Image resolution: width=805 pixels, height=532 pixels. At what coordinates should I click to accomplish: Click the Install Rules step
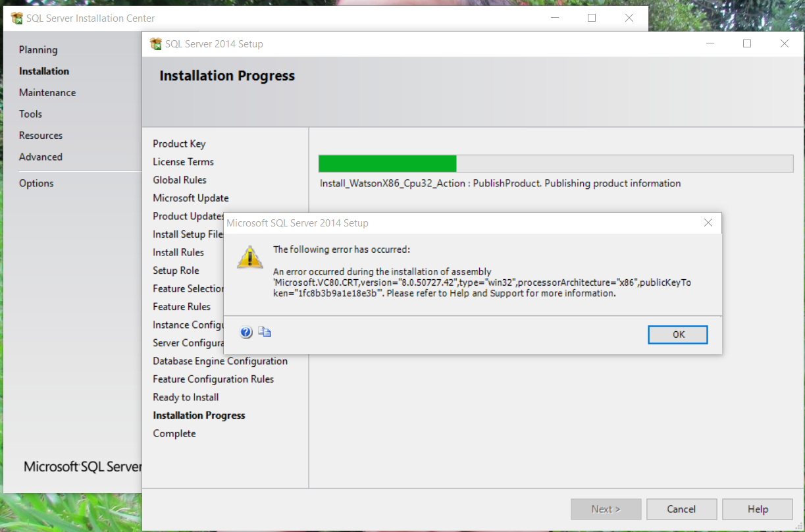178,252
